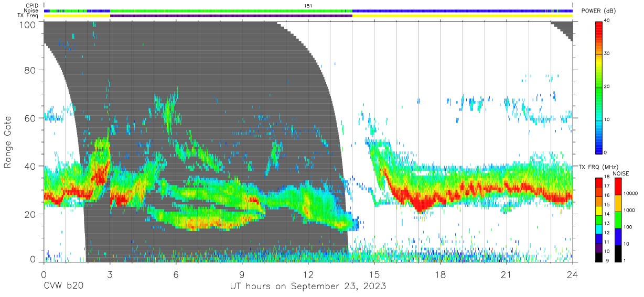
Task: Click the NOISE color bar
Action: pos(618,219)
